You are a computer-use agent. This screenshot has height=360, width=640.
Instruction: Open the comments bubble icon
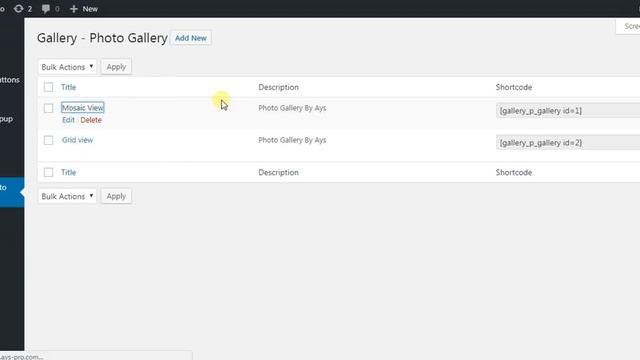click(46, 9)
